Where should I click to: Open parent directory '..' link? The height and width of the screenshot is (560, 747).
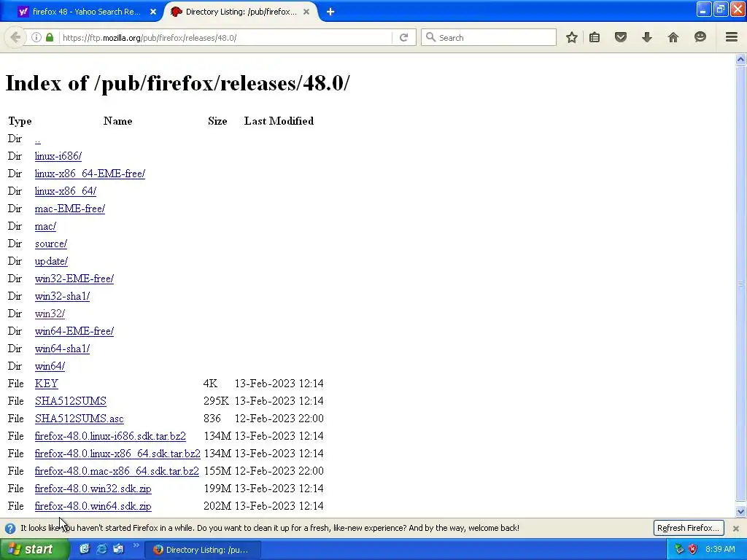click(x=38, y=139)
